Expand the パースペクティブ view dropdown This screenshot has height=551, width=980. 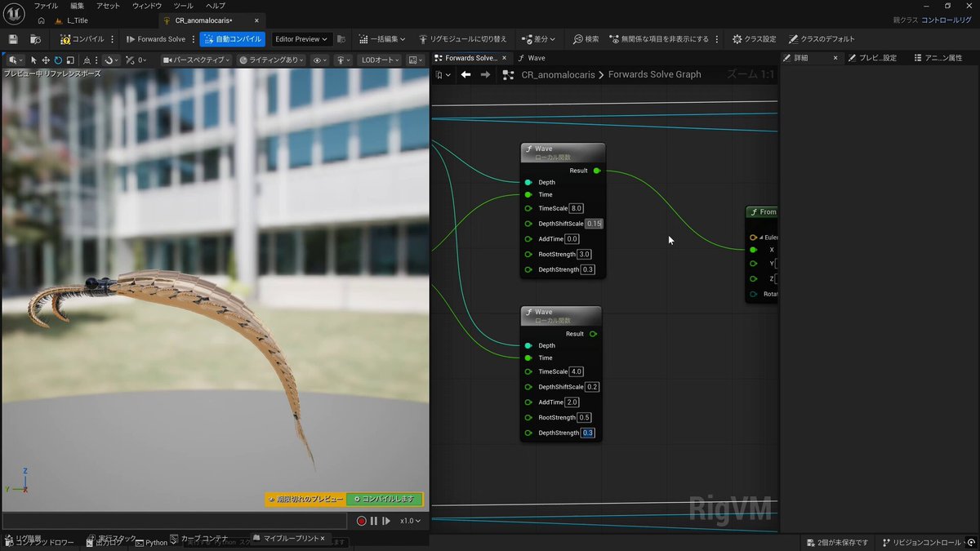(195, 60)
